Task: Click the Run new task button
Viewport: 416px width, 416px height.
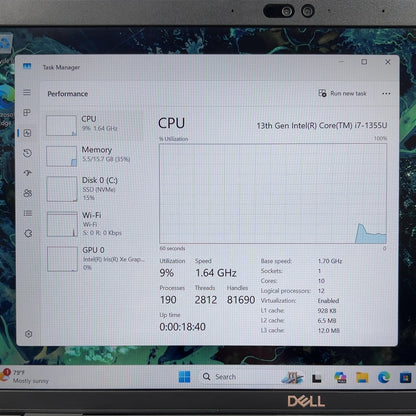Action: tap(342, 93)
